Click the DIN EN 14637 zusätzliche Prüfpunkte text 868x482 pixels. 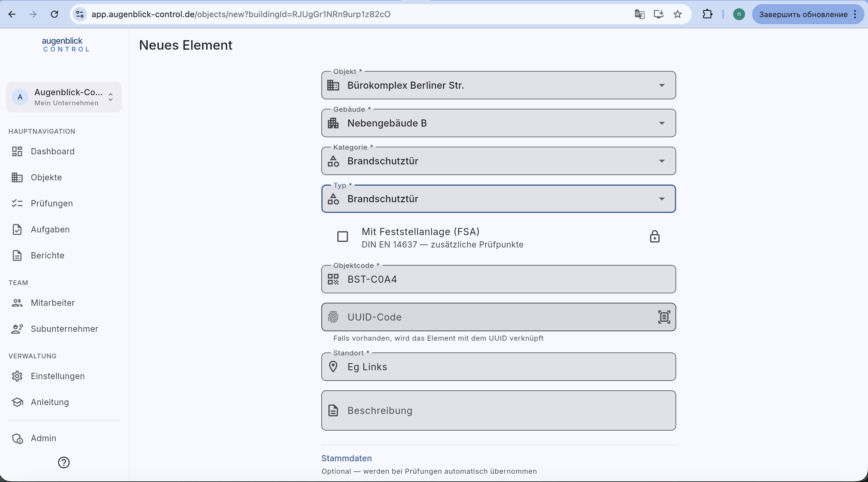tap(442, 244)
